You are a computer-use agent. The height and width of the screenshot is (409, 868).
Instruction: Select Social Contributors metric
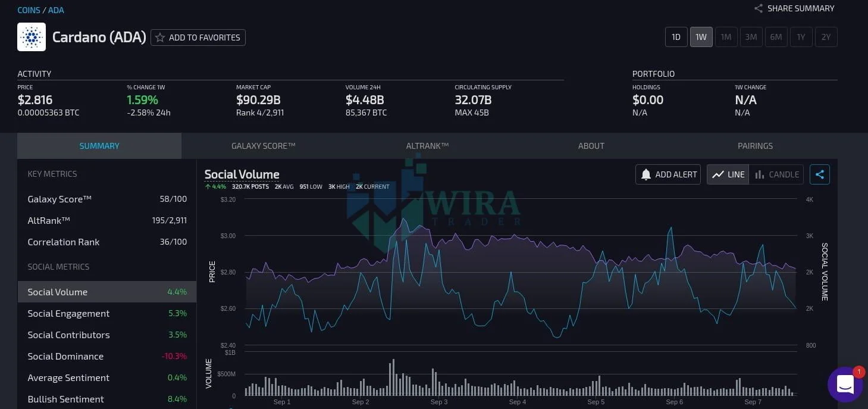[x=107, y=335]
